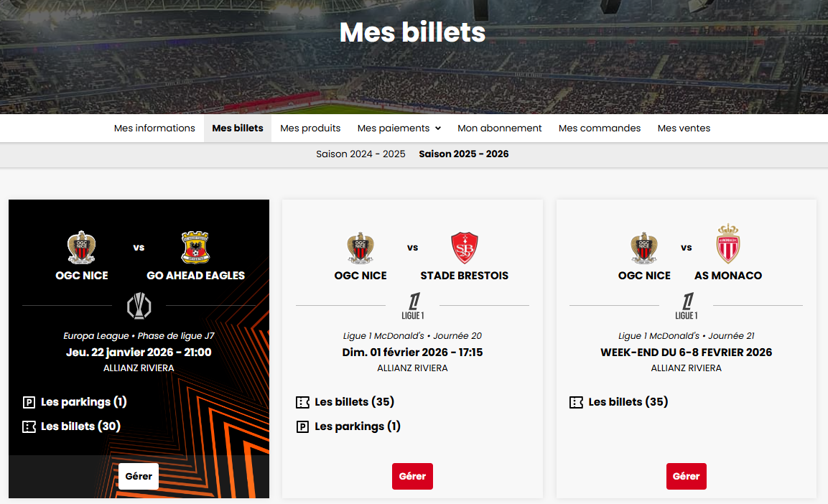This screenshot has height=504, width=828.
Task: Click the Europa League competition logo
Action: point(139,306)
